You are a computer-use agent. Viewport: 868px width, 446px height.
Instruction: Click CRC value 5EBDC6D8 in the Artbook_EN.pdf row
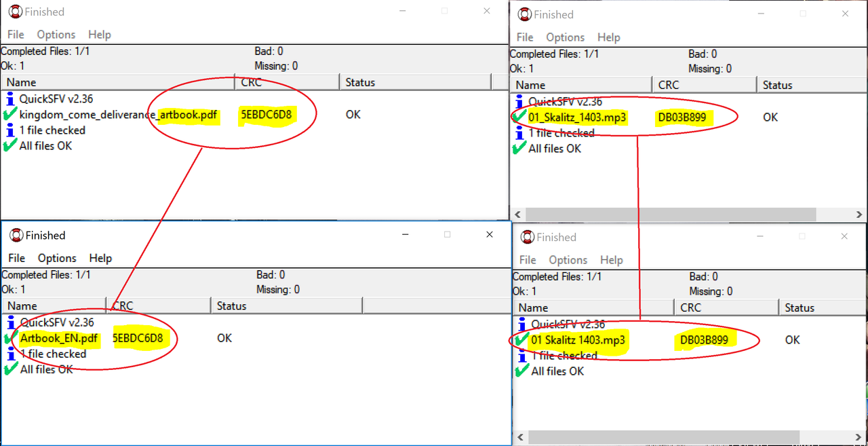[138, 338]
